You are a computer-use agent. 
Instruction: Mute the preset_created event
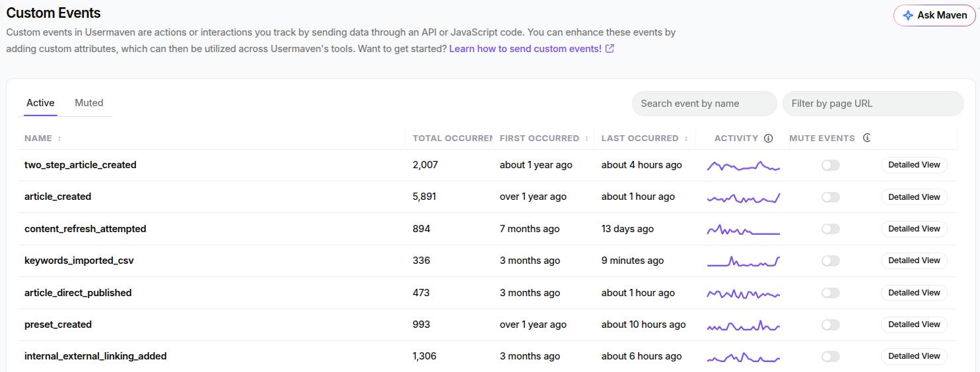830,325
